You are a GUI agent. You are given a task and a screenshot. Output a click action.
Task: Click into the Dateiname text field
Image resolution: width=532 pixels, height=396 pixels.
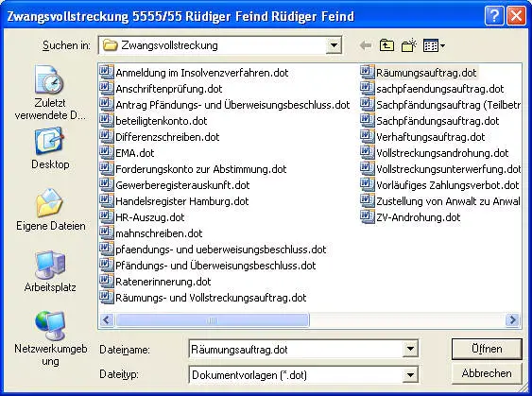coord(296,349)
